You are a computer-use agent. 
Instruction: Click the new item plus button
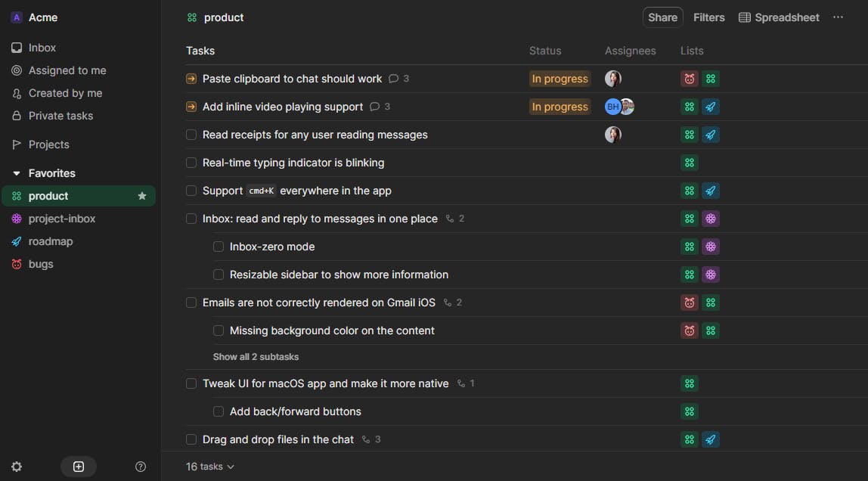(x=79, y=467)
